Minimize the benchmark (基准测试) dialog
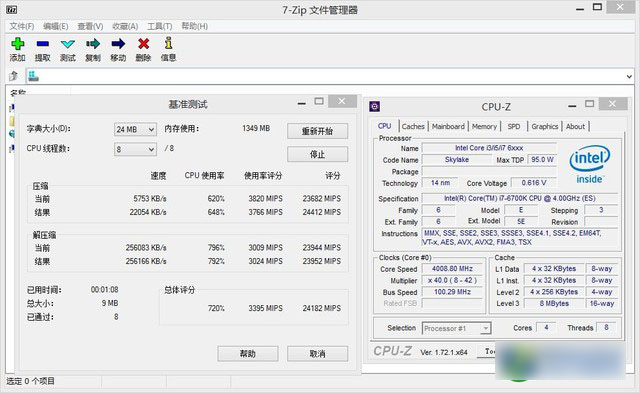 pos(302,103)
